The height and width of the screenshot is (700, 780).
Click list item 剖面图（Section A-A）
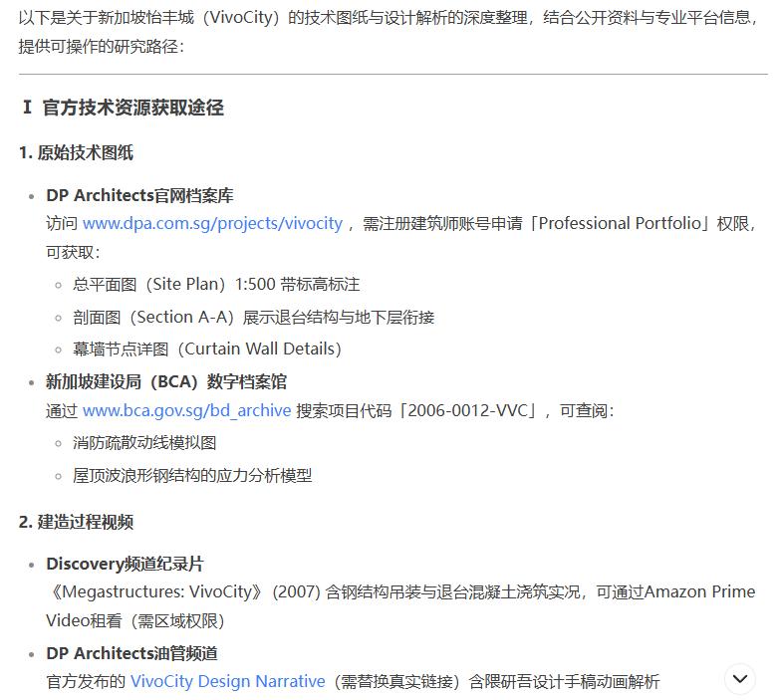click(x=253, y=318)
